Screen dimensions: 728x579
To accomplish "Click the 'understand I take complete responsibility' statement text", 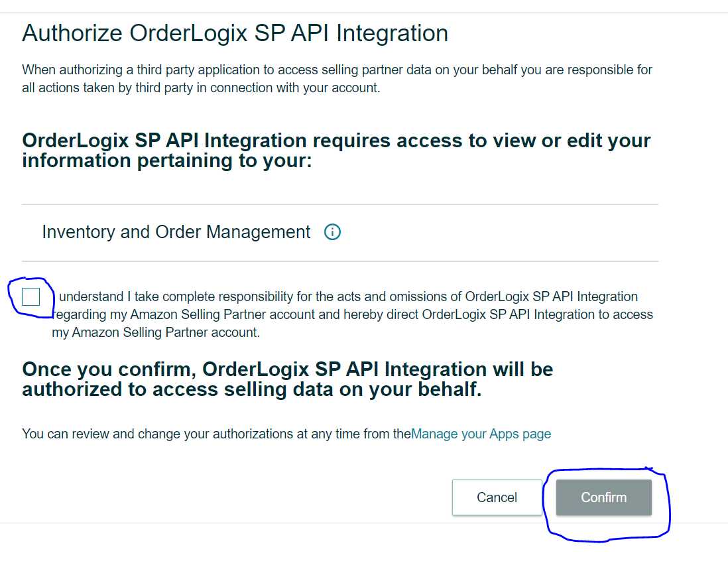I will pos(352,314).
